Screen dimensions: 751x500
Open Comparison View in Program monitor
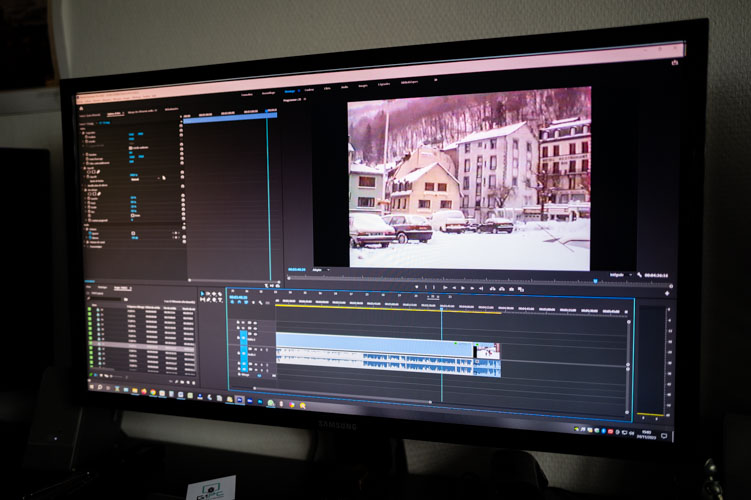521,289
